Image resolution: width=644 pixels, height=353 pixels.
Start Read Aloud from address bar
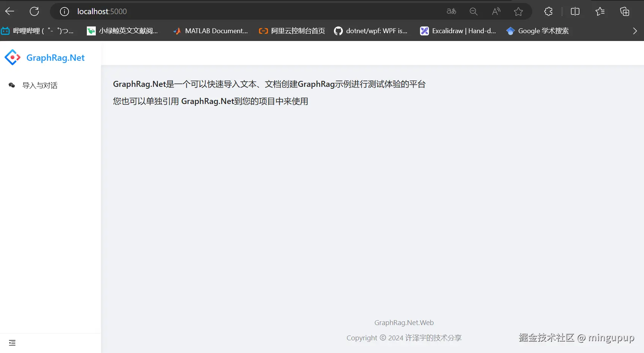(496, 12)
